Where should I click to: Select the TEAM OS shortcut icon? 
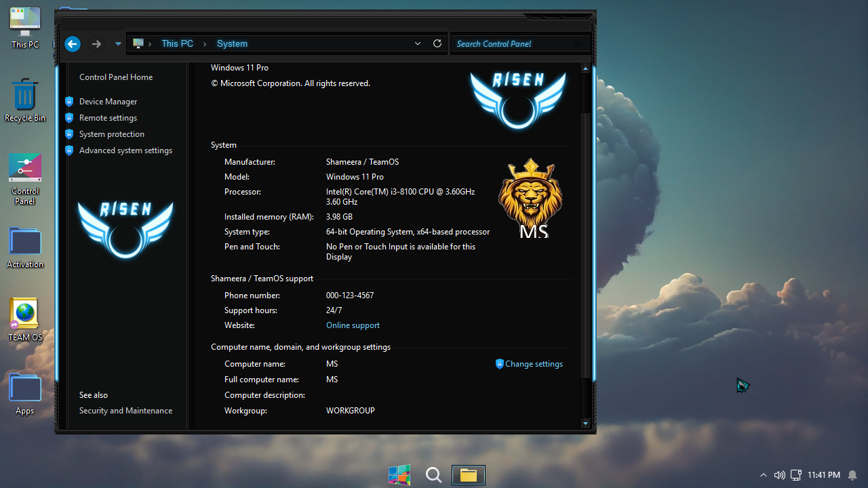(x=25, y=320)
